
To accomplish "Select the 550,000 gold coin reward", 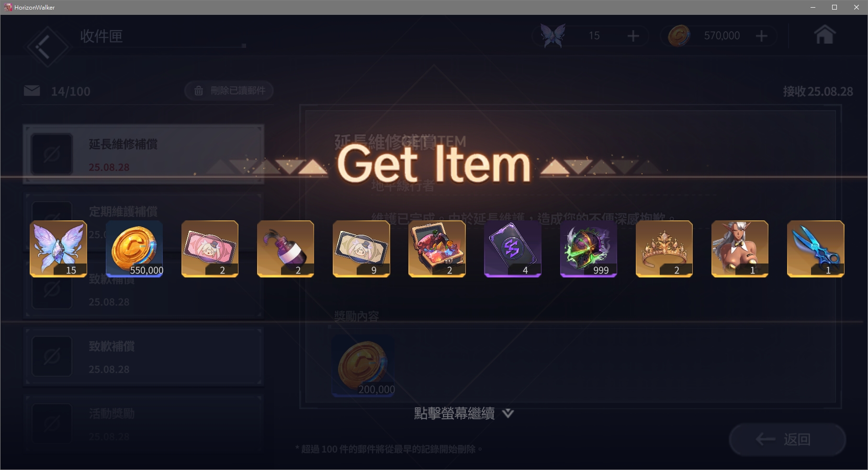I will pyautogui.click(x=134, y=249).
